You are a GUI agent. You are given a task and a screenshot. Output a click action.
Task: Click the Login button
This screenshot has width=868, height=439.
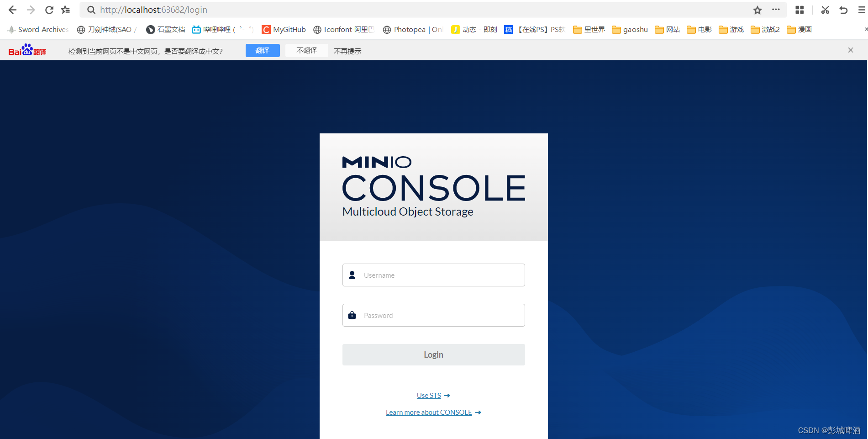point(434,354)
